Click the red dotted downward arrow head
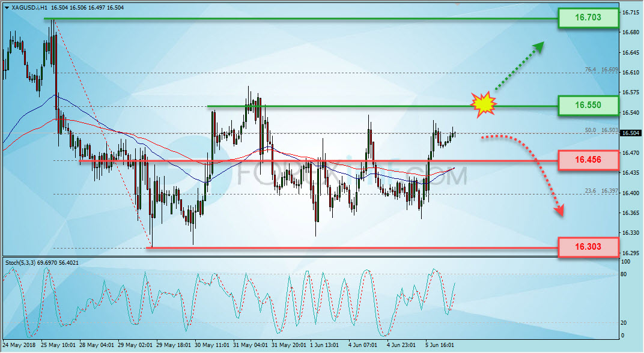The image size is (644, 353). coord(559,210)
